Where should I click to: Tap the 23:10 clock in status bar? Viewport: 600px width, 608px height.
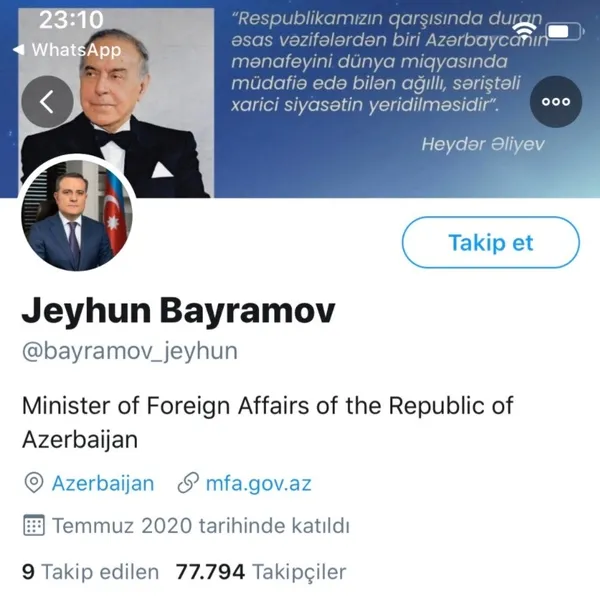71,19
